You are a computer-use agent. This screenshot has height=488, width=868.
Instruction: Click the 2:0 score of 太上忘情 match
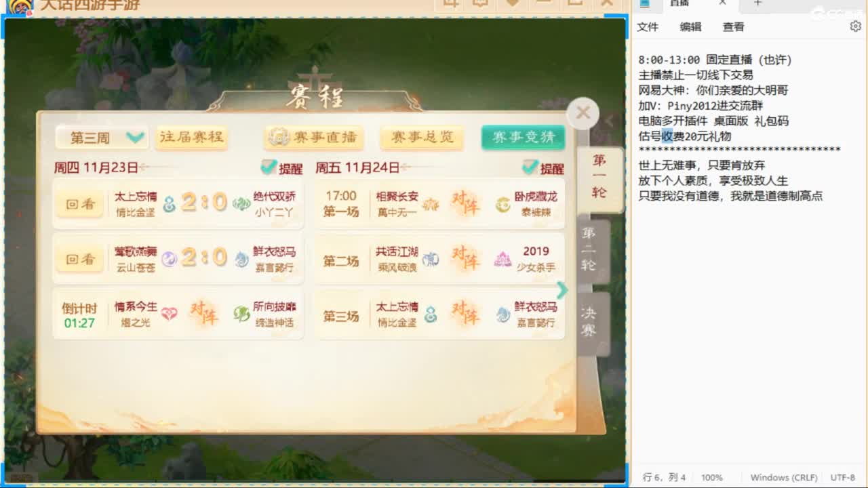(x=205, y=203)
